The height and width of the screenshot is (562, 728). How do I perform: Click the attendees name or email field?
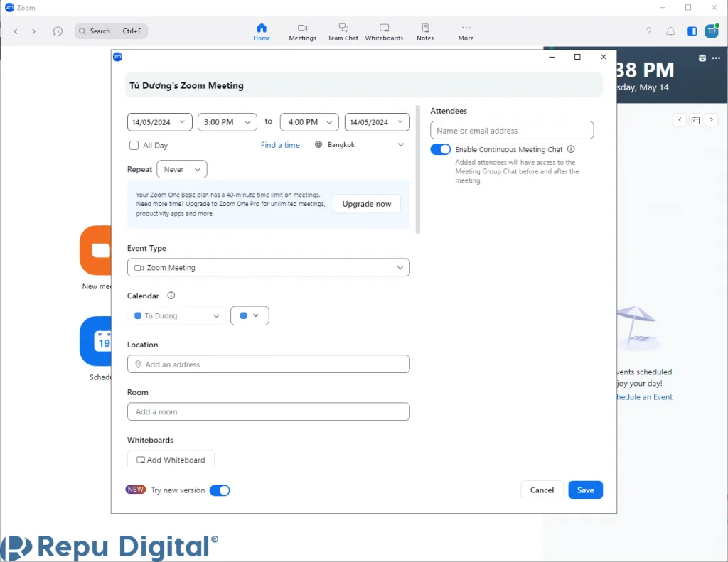(512, 131)
